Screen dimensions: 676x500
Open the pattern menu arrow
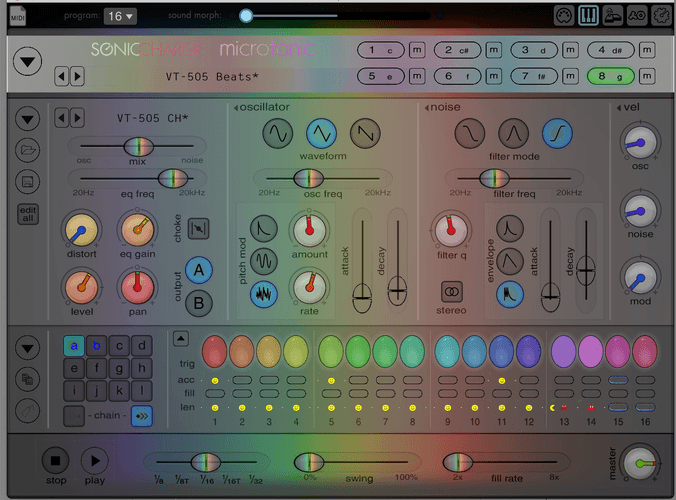pos(28,348)
